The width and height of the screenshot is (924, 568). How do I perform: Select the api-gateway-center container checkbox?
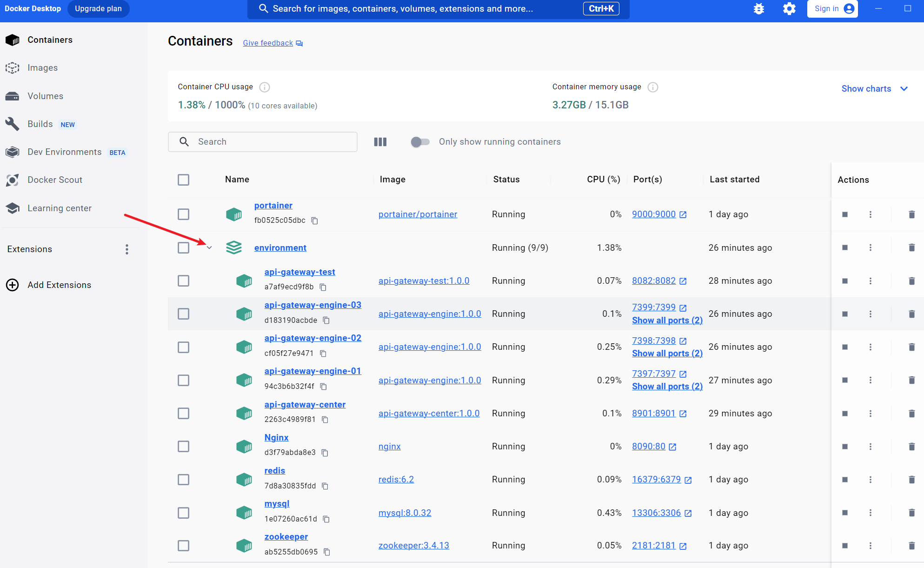tap(183, 414)
